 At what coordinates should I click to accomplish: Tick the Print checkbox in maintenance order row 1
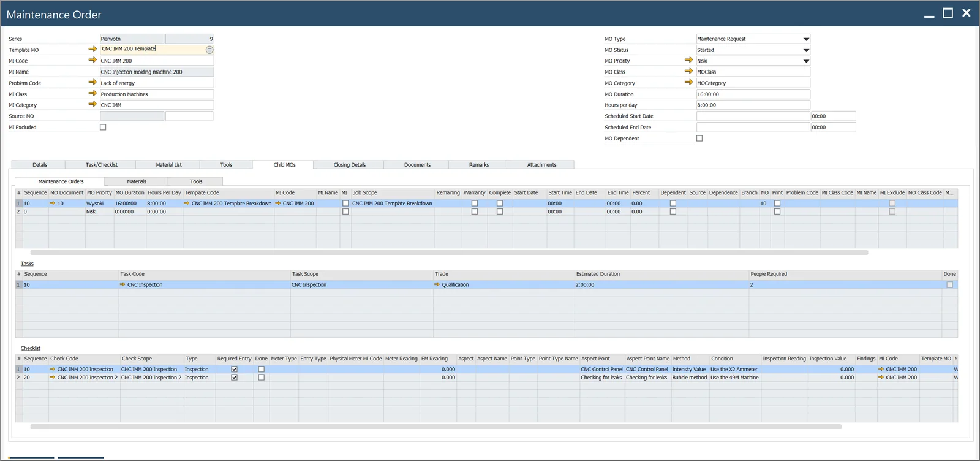tap(777, 204)
